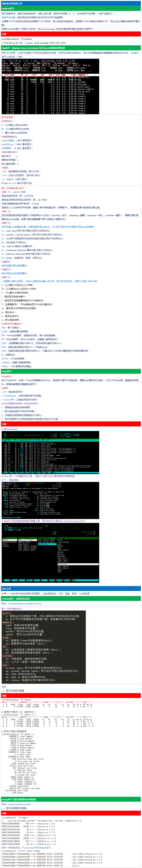This screenshot has height=868, width=142.
Task: Click the 'si：software interrupt' description line
Action: [27, 254]
